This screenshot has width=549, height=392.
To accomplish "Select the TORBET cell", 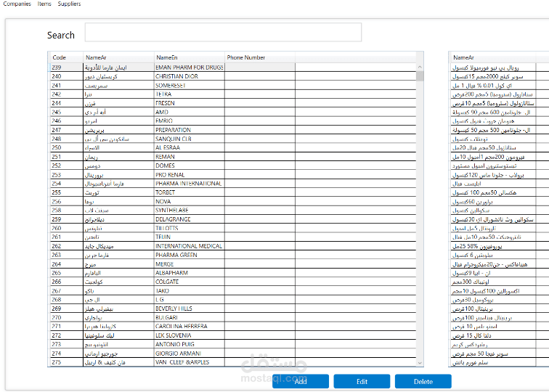I will (190, 192).
